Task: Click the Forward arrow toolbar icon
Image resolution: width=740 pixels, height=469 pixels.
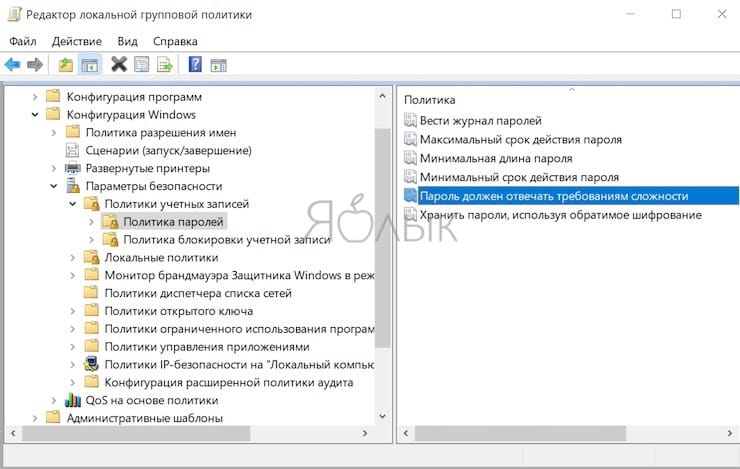Action: point(35,65)
